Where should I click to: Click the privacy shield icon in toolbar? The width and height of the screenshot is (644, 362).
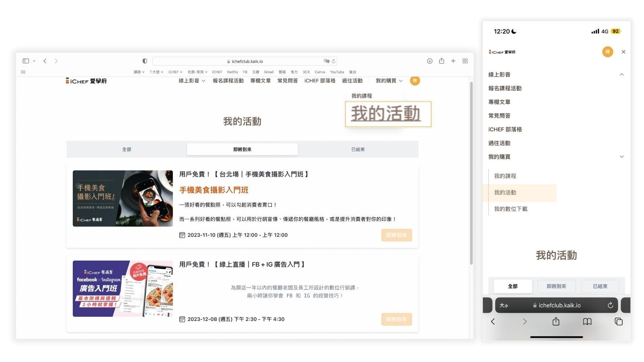pos(145,61)
